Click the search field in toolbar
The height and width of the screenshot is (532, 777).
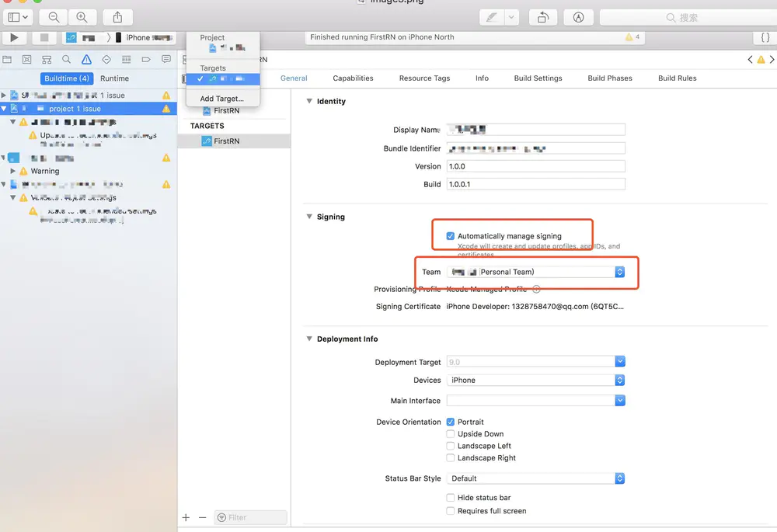pos(688,17)
